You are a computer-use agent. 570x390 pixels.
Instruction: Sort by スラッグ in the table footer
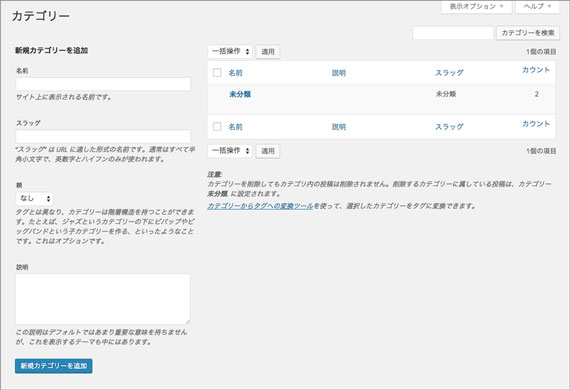coord(449,126)
